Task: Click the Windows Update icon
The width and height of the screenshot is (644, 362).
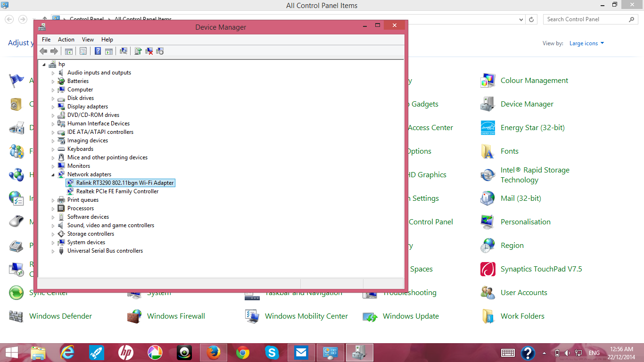Action: click(x=370, y=316)
